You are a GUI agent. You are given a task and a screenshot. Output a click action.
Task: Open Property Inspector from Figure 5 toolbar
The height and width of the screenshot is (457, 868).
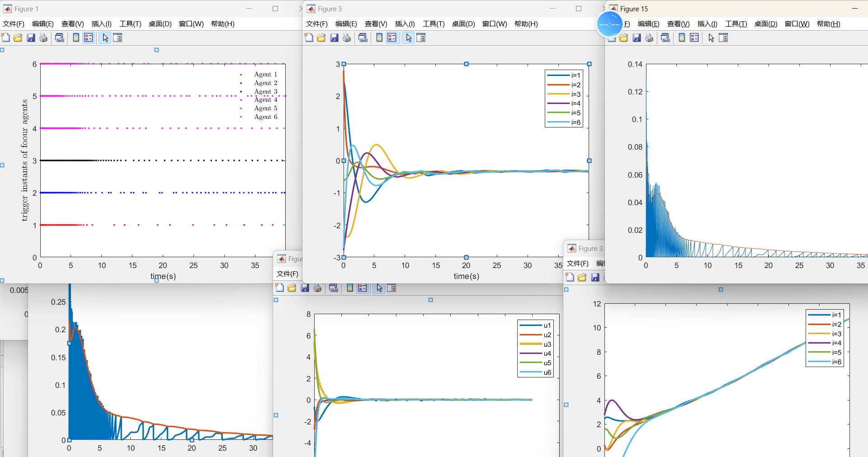421,38
